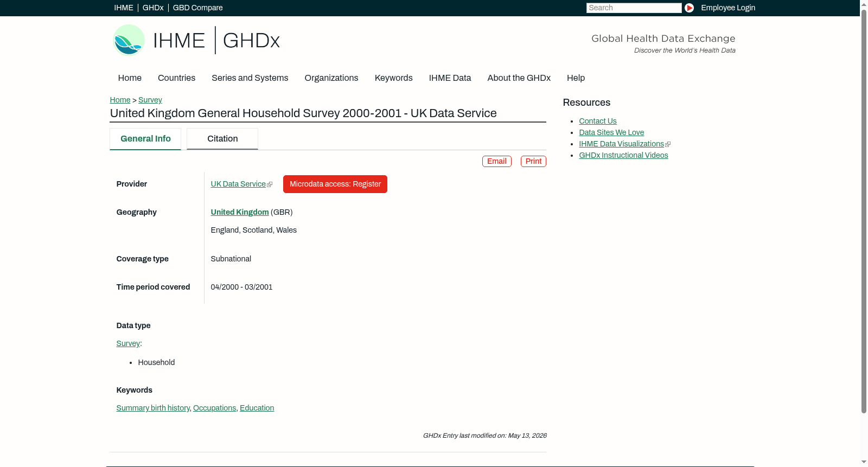The height and width of the screenshot is (467, 868).
Task: Open the Education keyword link
Action: click(257, 408)
